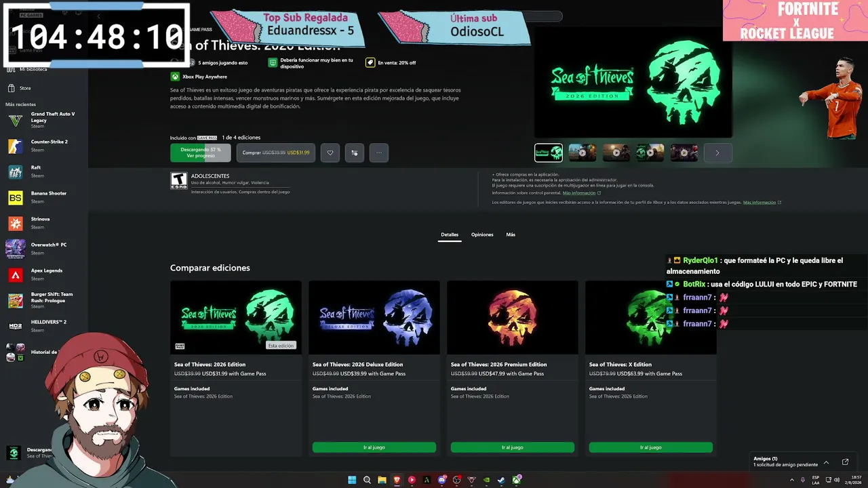Open the three-dot more options menu

tap(379, 152)
